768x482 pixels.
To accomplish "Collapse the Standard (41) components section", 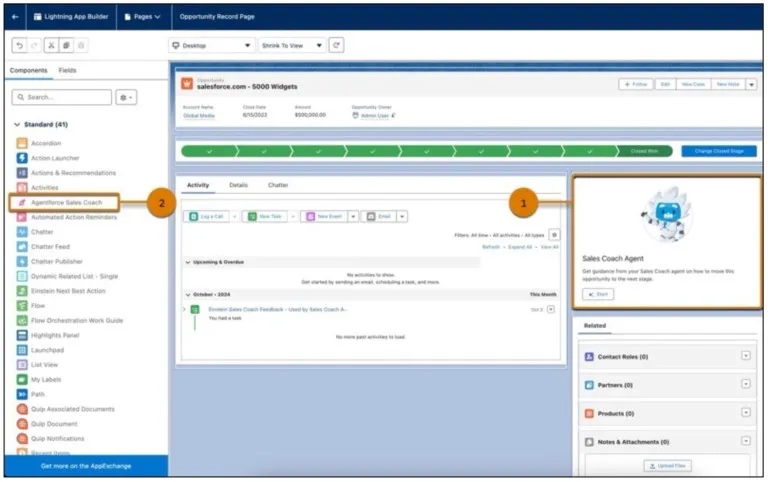I will point(17,124).
